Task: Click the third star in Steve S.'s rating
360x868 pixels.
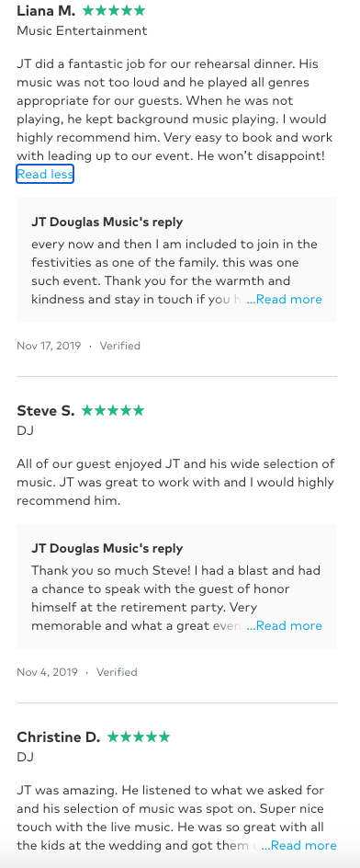Action: [113, 411]
